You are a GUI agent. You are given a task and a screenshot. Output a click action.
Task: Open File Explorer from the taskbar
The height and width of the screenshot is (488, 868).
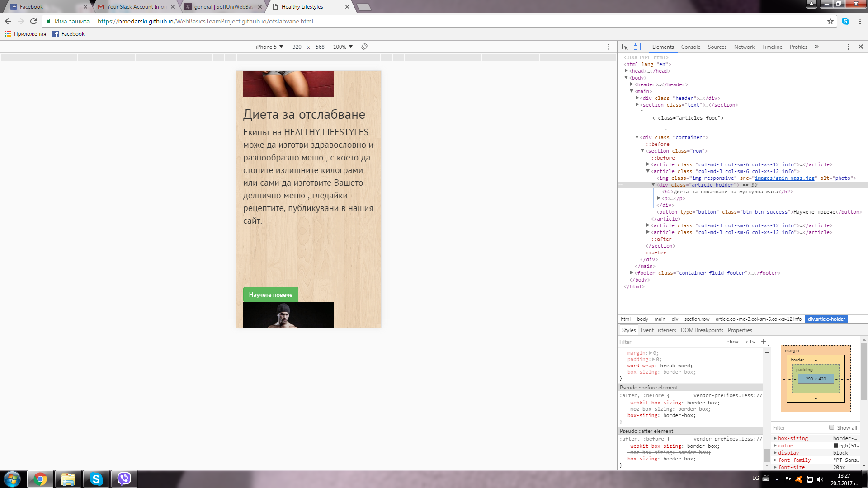(x=68, y=479)
